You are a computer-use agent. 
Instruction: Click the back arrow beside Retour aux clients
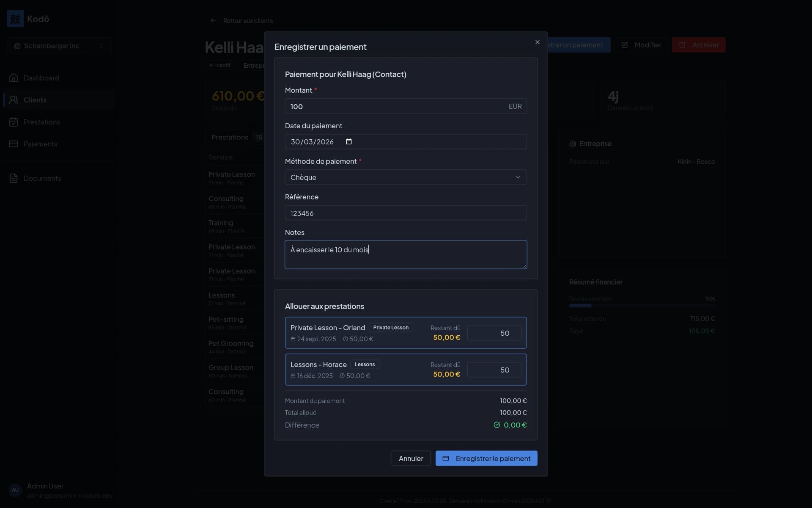click(x=213, y=20)
